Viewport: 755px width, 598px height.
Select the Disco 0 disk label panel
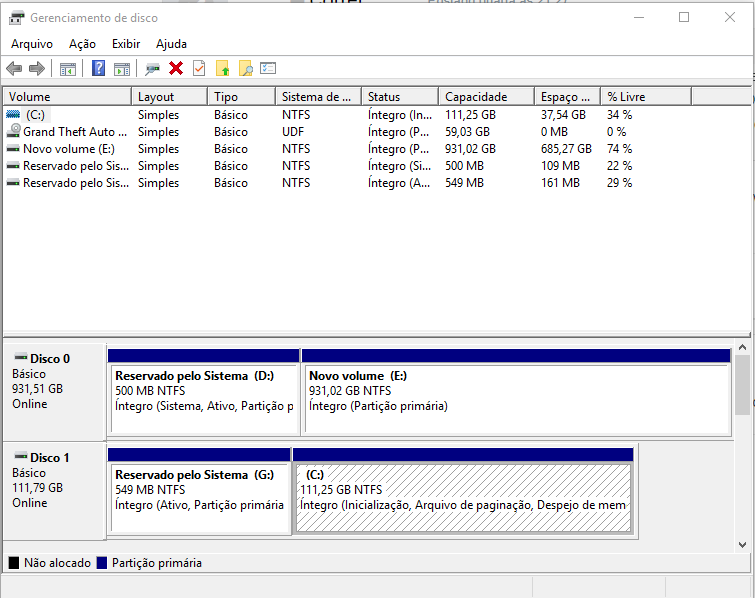pos(54,391)
